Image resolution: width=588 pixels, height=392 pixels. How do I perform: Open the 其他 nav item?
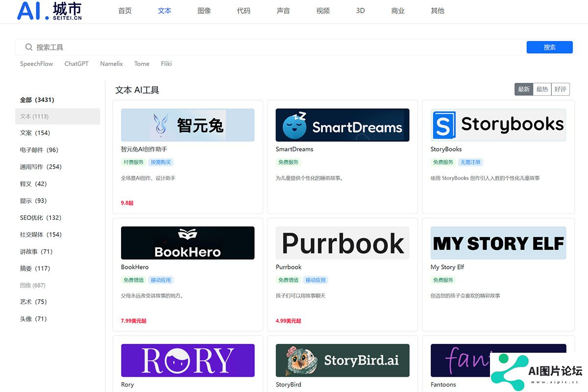(438, 11)
